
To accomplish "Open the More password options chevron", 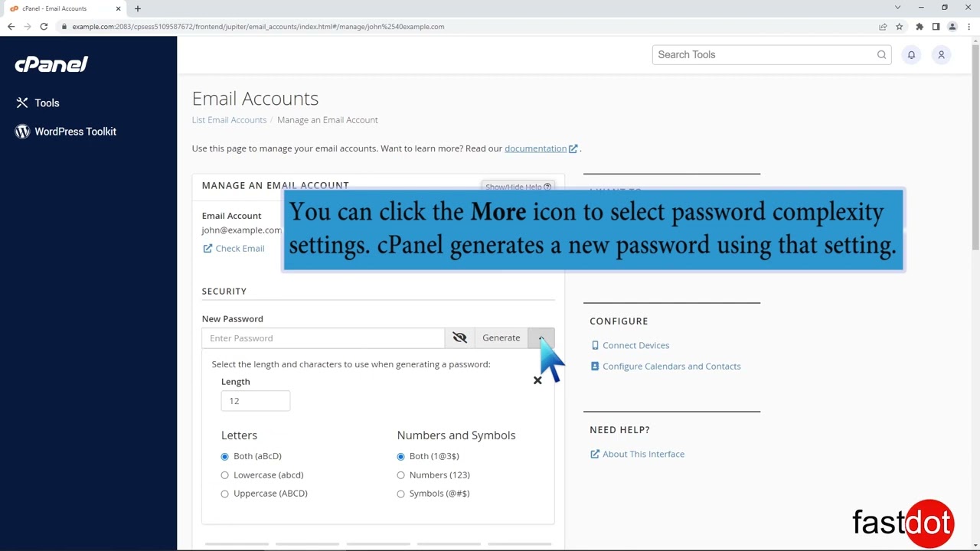I will point(541,337).
